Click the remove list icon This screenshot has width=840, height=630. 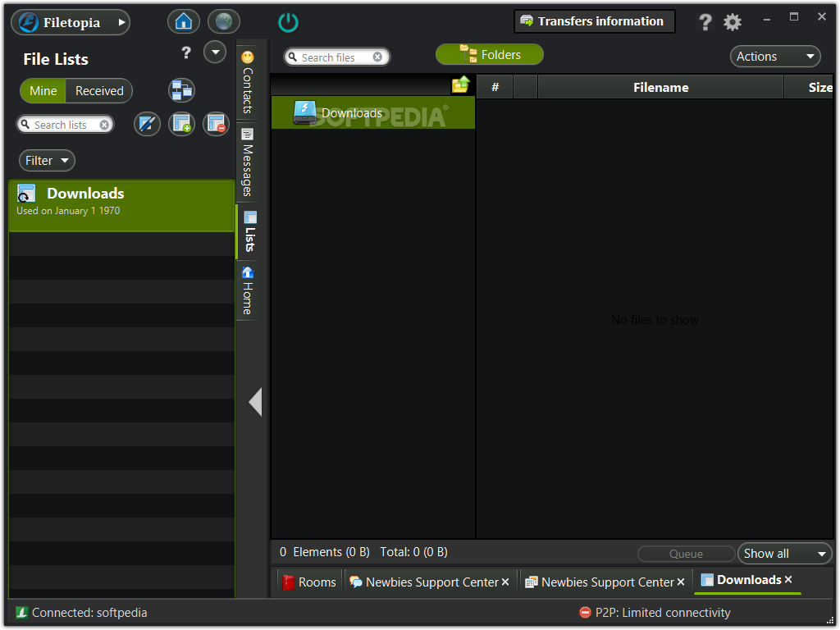(217, 125)
